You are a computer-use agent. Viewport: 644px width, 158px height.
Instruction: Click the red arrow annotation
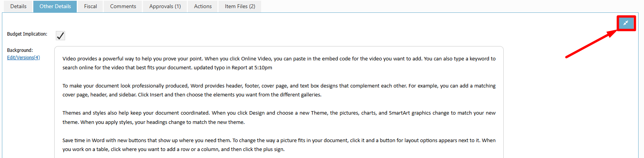tap(590, 45)
